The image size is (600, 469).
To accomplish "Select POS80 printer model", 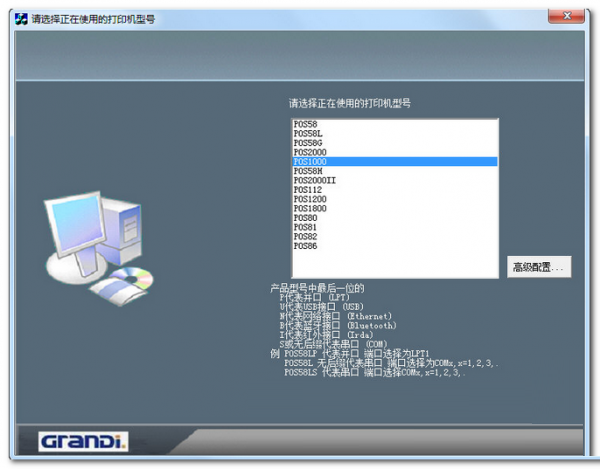I will point(306,217).
